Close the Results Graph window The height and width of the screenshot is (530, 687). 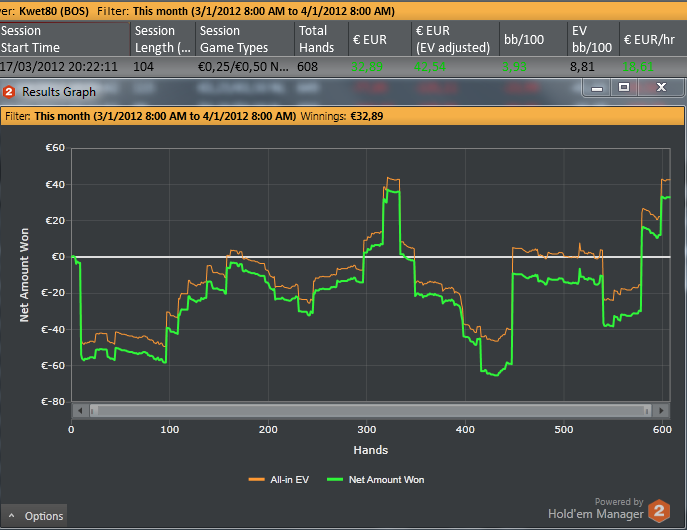(x=661, y=88)
